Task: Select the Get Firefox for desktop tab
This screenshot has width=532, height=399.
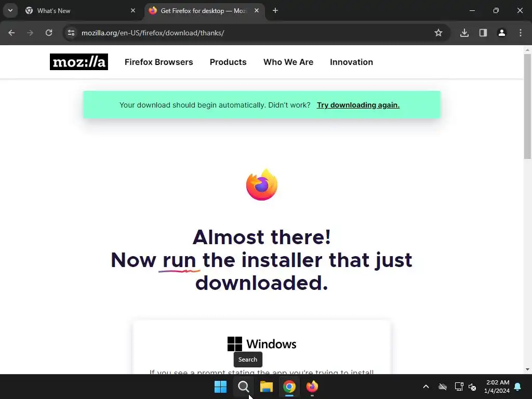Action: coord(204,10)
